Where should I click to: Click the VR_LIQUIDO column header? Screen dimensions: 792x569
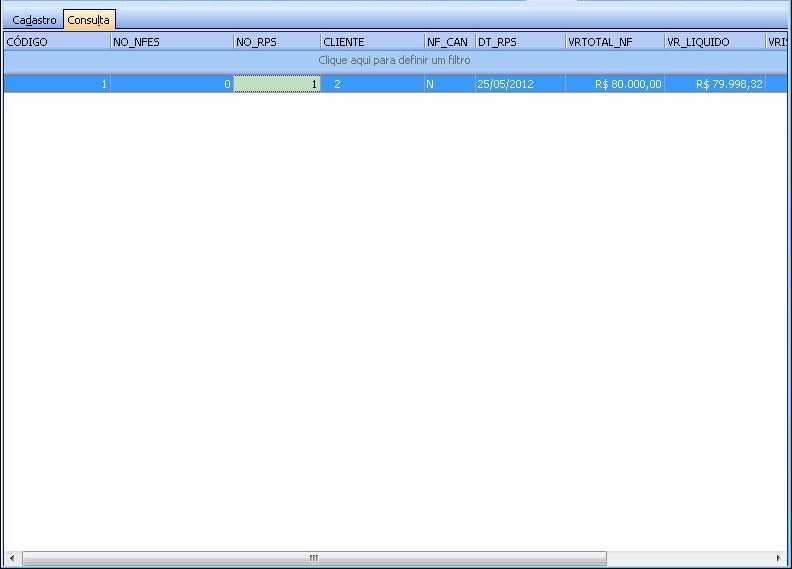pos(714,42)
